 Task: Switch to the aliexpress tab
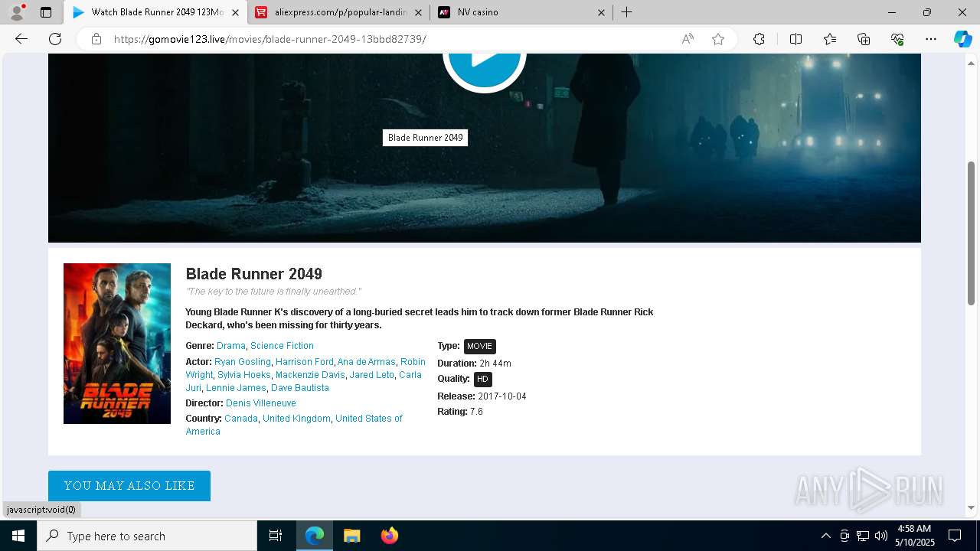click(339, 12)
